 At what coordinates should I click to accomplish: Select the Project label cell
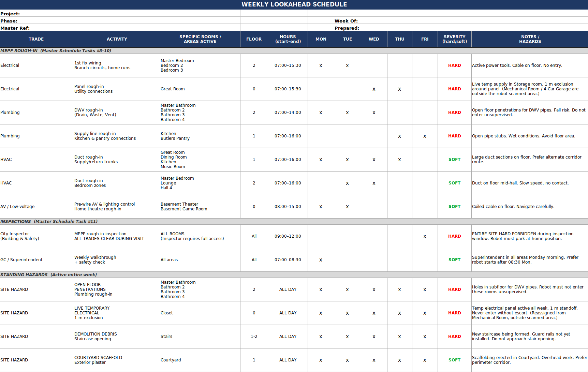37,14
